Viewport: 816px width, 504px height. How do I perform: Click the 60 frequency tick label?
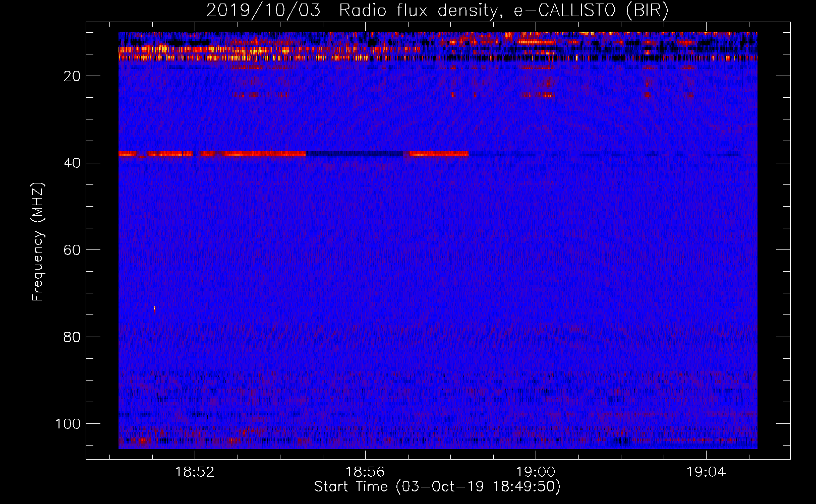(x=73, y=250)
